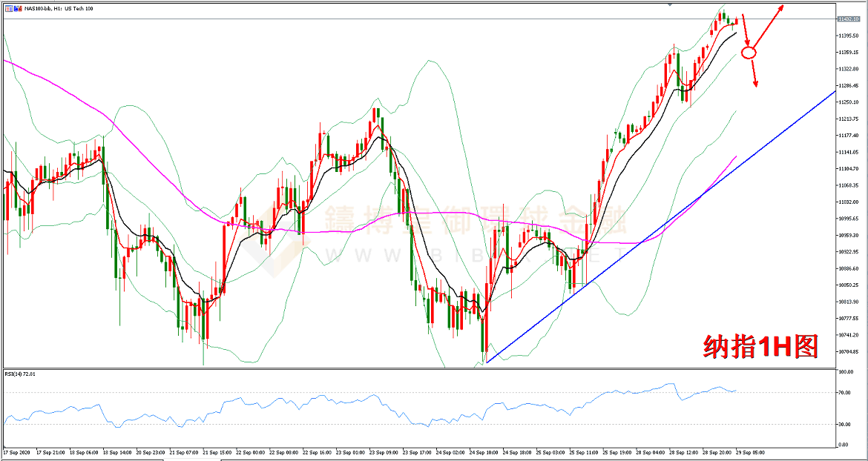Click the chart shift triangle marker at top

[670, 4]
